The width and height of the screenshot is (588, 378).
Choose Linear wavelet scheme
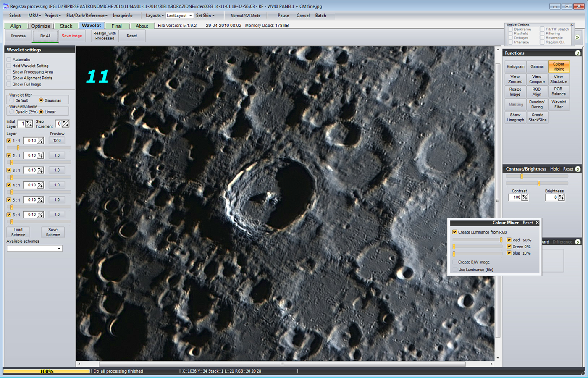coord(41,112)
